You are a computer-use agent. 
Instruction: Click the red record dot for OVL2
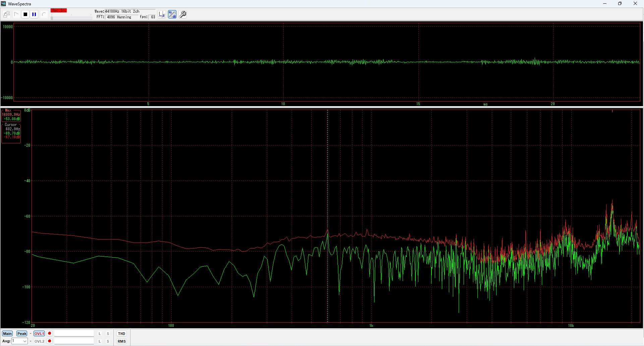point(50,341)
